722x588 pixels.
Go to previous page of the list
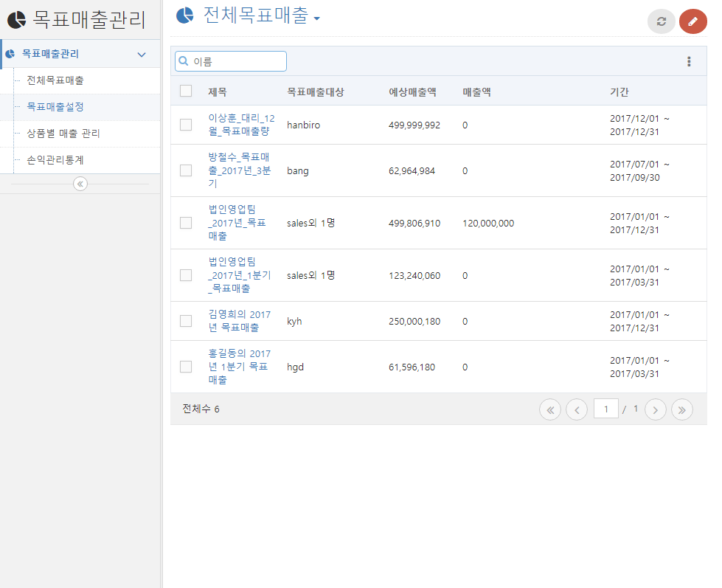click(577, 409)
